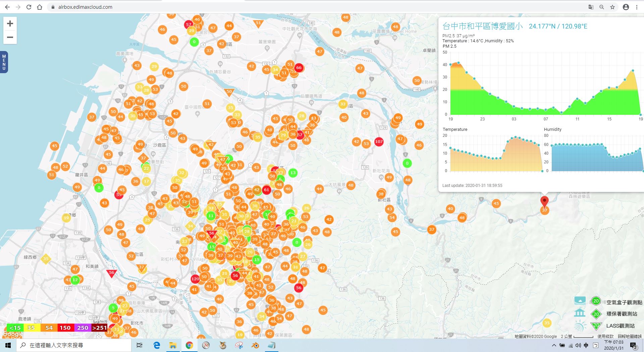The height and width of the screenshot is (352, 644).
Task: Open the Windows Start menu
Action: (x=8, y=345)
